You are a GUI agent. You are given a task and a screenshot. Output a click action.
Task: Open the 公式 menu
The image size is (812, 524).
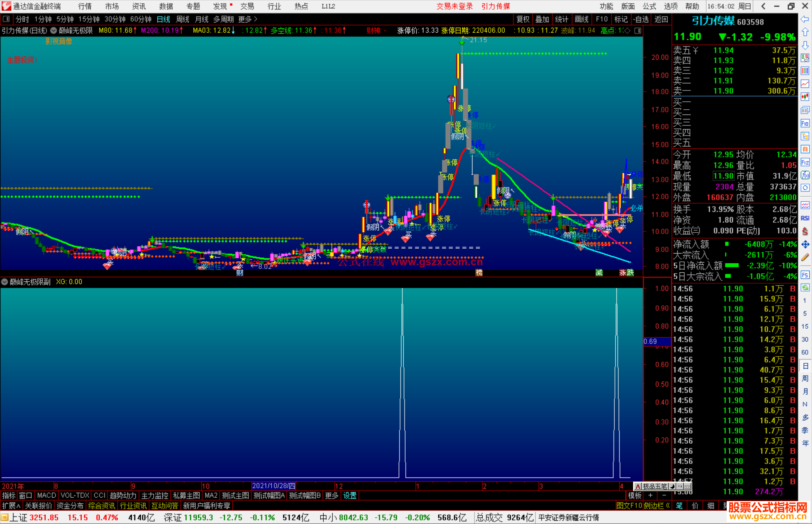point(649,6)
